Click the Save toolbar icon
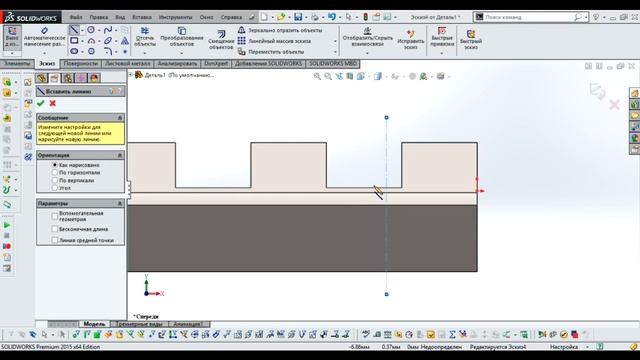The width and height of the screenshot is (640, 360). coord(298,17)
